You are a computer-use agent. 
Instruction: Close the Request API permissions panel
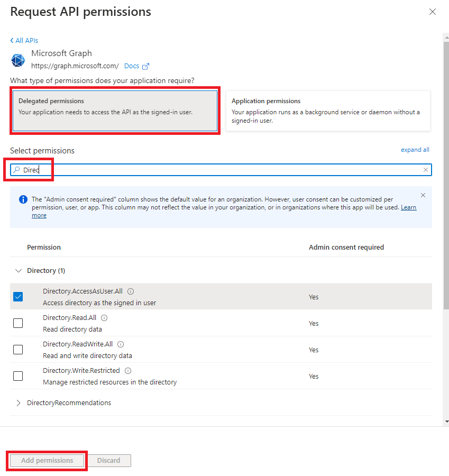coord(432,12)
